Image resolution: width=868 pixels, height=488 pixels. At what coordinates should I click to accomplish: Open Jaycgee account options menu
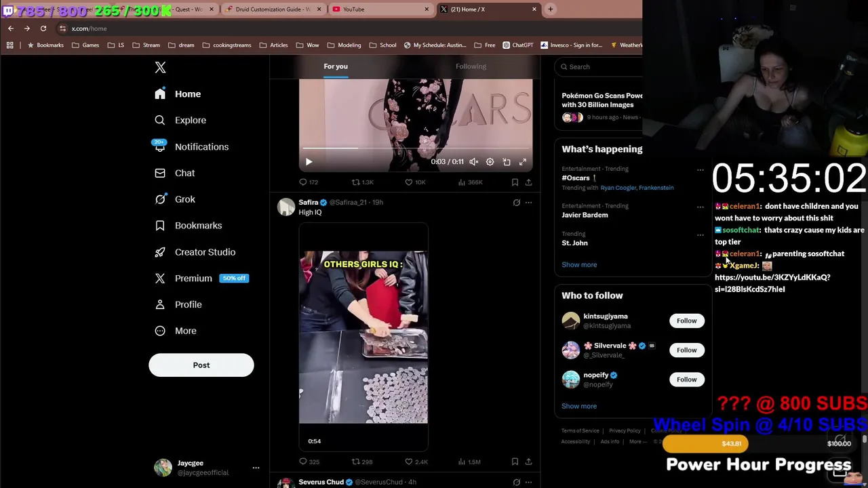(256, 468)
